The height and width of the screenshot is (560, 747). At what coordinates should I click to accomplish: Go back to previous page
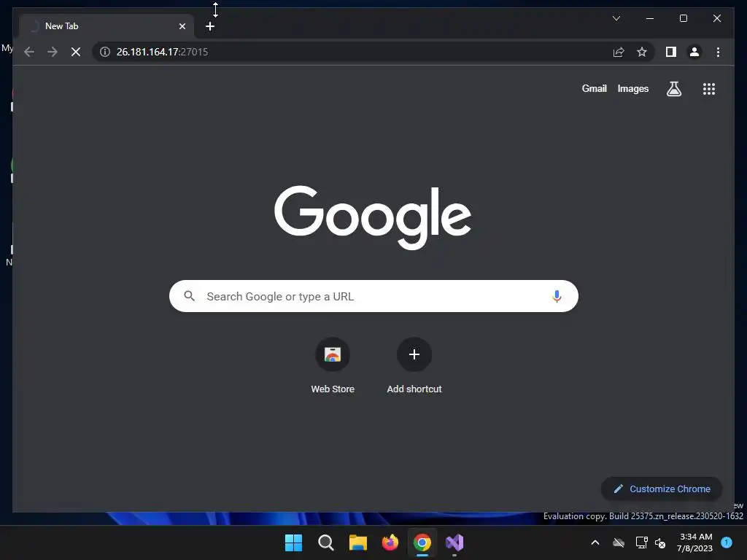[x=29, y=52]
